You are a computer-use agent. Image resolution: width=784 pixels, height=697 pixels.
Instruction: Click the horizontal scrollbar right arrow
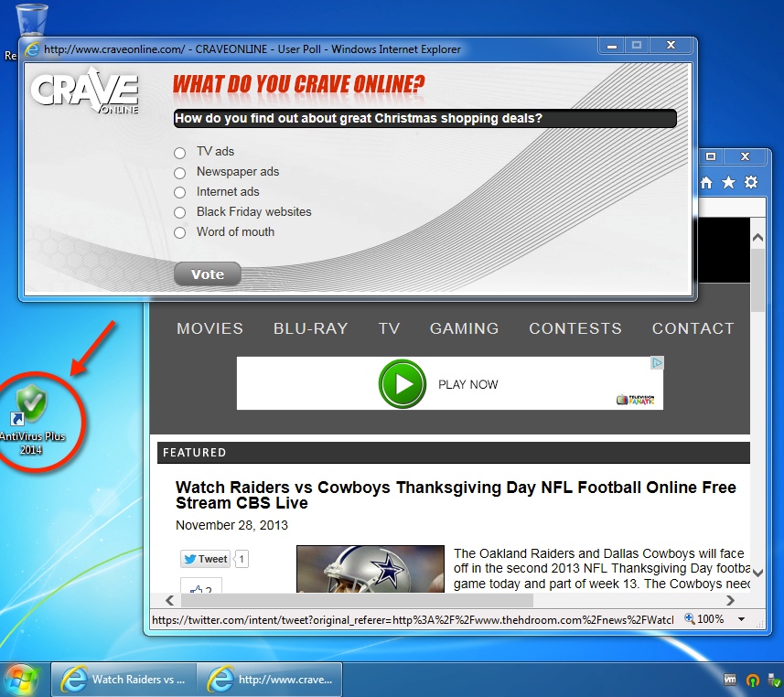(731, 600)
